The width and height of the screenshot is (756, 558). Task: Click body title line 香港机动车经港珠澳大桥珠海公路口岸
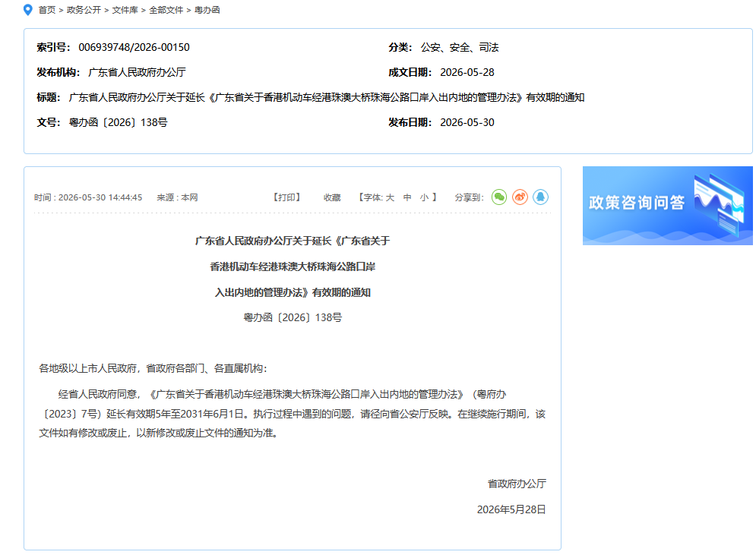(x=293, y=267)
